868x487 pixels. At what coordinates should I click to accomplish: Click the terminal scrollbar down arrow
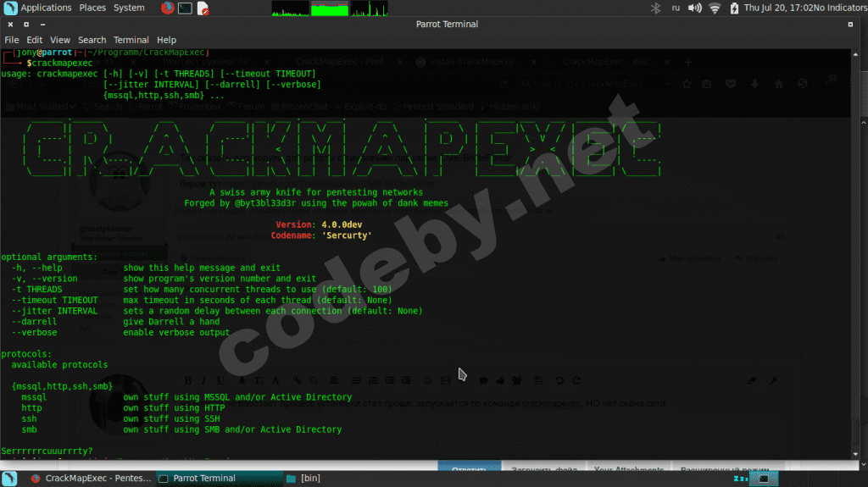click(855, 454)
